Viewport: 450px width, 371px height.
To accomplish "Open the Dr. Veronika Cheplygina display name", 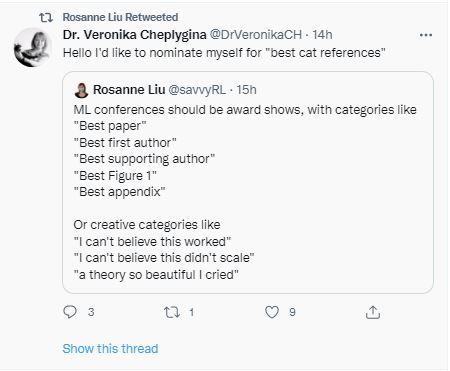I will [x=135, y=35].
